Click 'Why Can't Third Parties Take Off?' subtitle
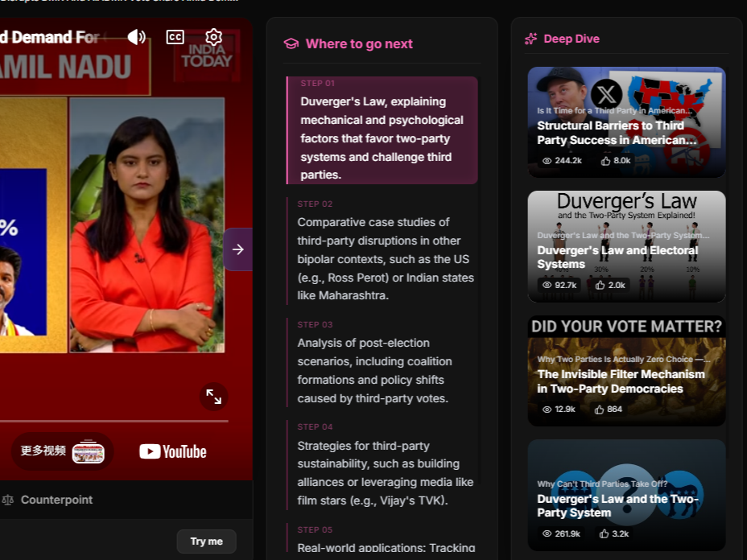747x560 pixels. pos(602,484)
